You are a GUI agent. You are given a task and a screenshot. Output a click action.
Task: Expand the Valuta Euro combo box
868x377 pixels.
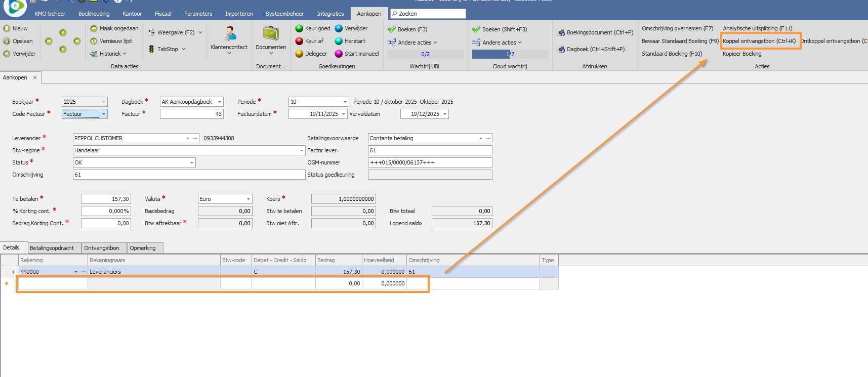249,199
